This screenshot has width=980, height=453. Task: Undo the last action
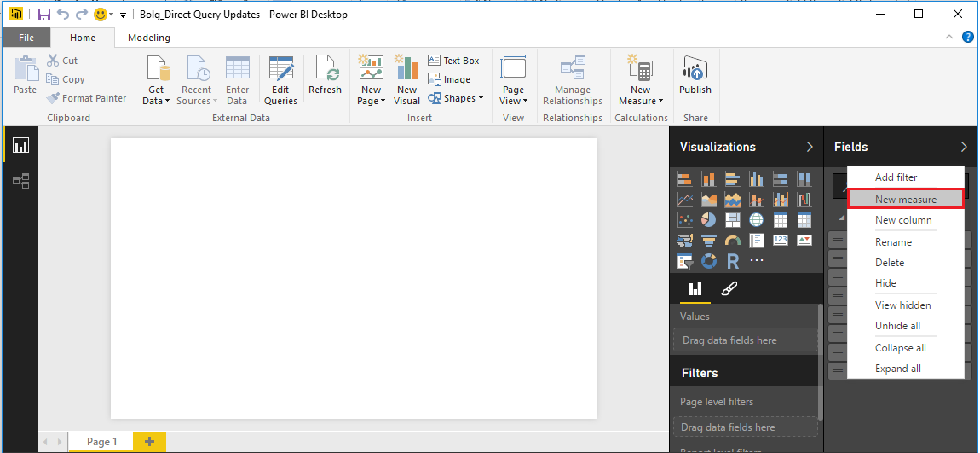pos(62,14)
